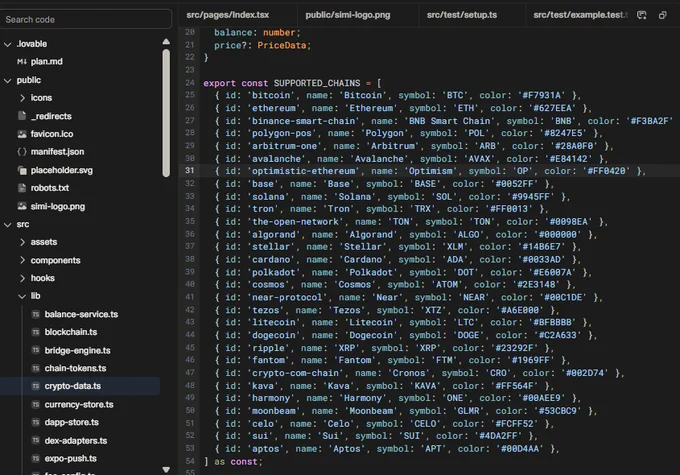
Task: Click the TS icon beside dex-adapters.ts
Action: 36,440
